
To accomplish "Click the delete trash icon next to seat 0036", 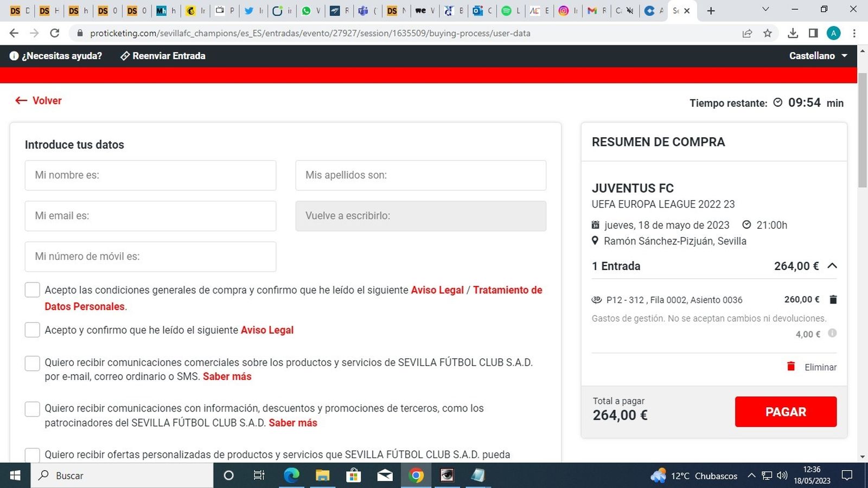I will pos(833,299).
